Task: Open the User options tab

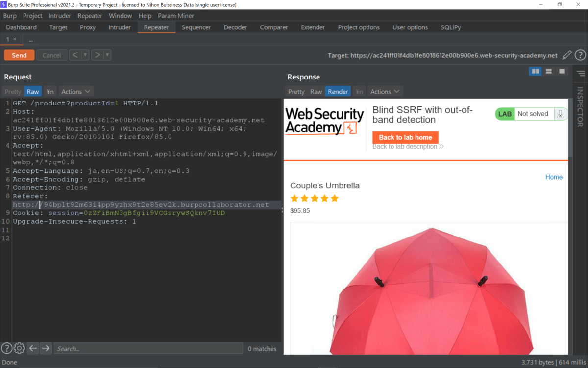Action: [410, 27]
